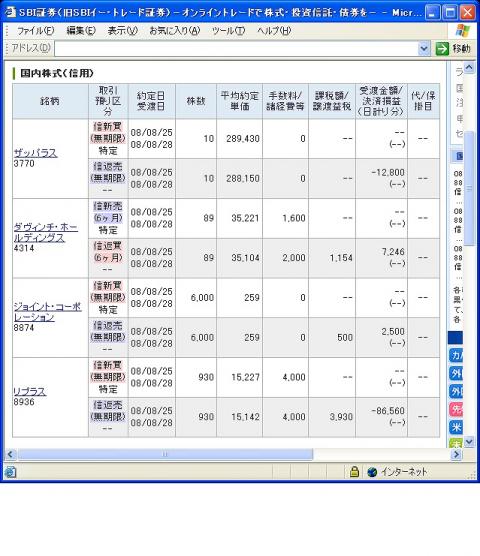Click stock code 4314

[24, 248]
